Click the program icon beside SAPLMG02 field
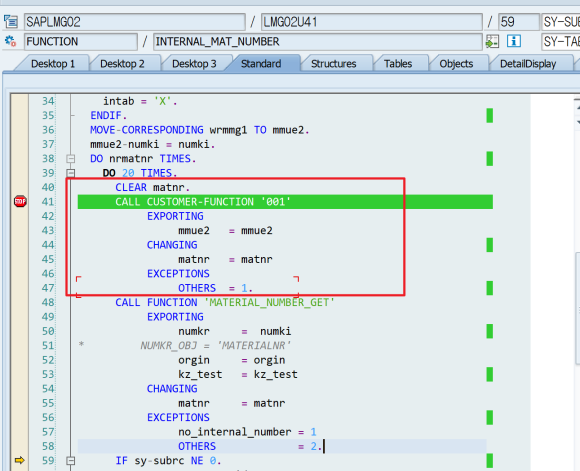The height and width of the screenshot is (471, 580). [11, 22]
